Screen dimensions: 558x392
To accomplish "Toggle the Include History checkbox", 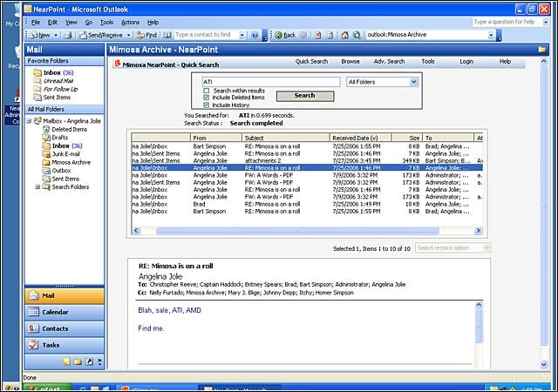I will [206, 105].
